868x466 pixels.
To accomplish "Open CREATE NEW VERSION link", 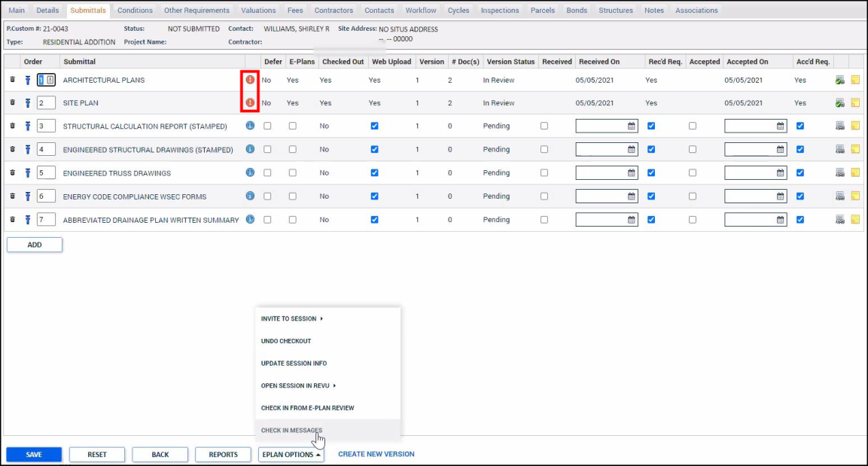I will point(376,454).
